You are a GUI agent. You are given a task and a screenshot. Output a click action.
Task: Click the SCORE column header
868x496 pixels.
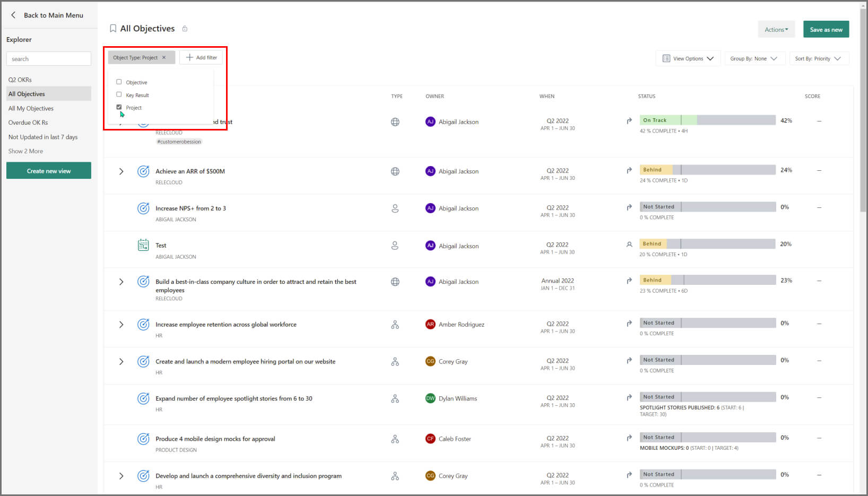pos(812,96)
